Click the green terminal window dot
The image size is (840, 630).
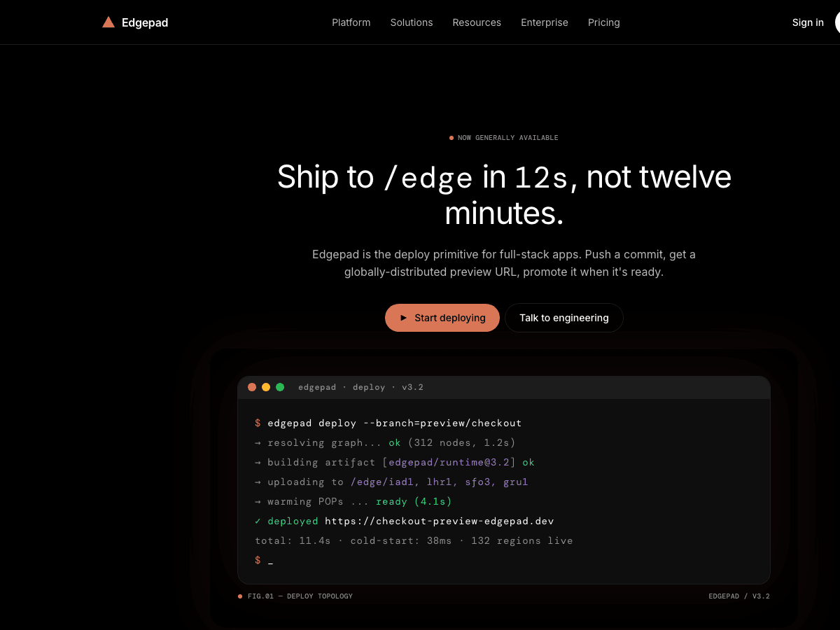click(280, 387)
